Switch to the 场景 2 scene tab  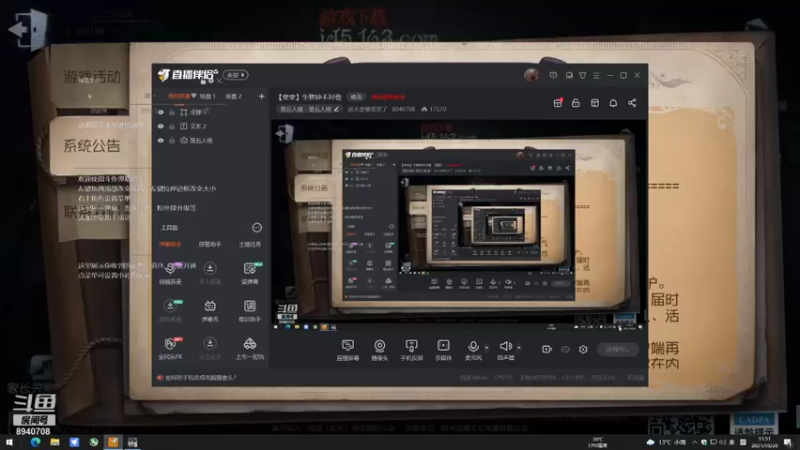233,96
